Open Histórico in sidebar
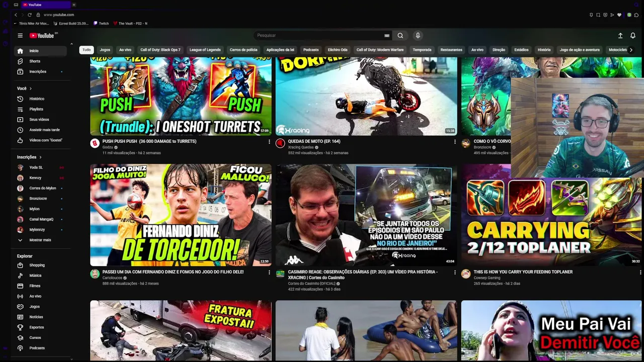The width and height of the screenshot is (644, 362). click(x=40, y=99)
